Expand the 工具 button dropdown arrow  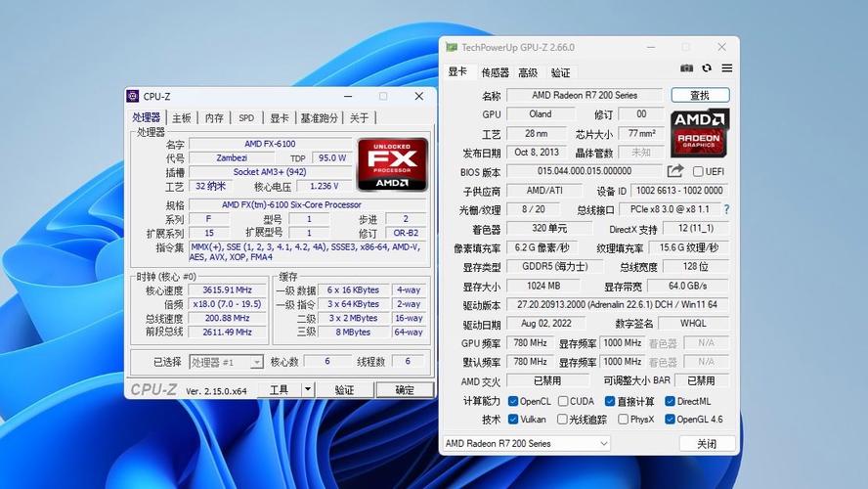(x=307, y=389)
